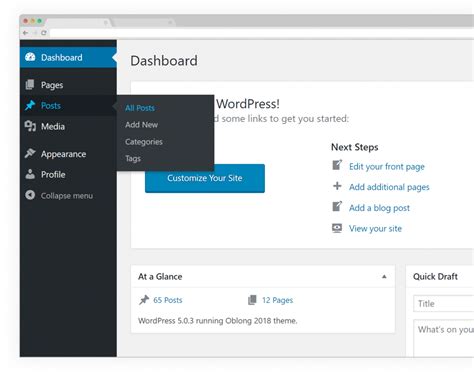Open the Add additional pages link
Image resolution: width=474 pixels, height=376 pixels.
[389, 187]
